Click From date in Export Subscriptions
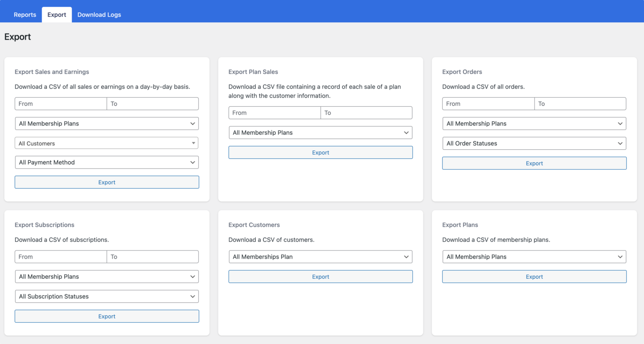The width and height of the screenshot is (644, 344). click(x=61, y=257)
